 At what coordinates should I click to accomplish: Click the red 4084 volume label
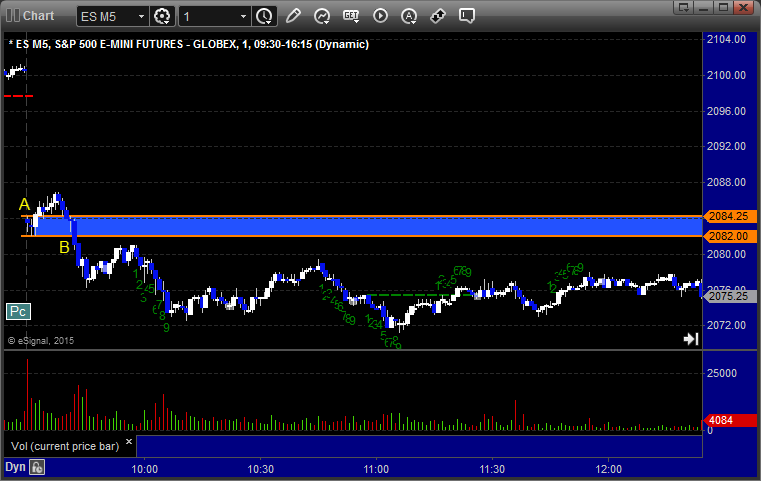tap(729, 420)
